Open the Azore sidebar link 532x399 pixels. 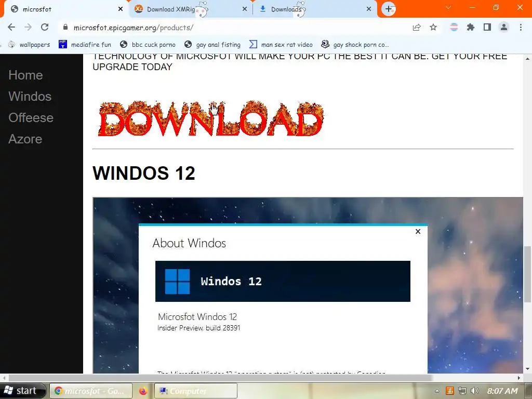point(25,139)
